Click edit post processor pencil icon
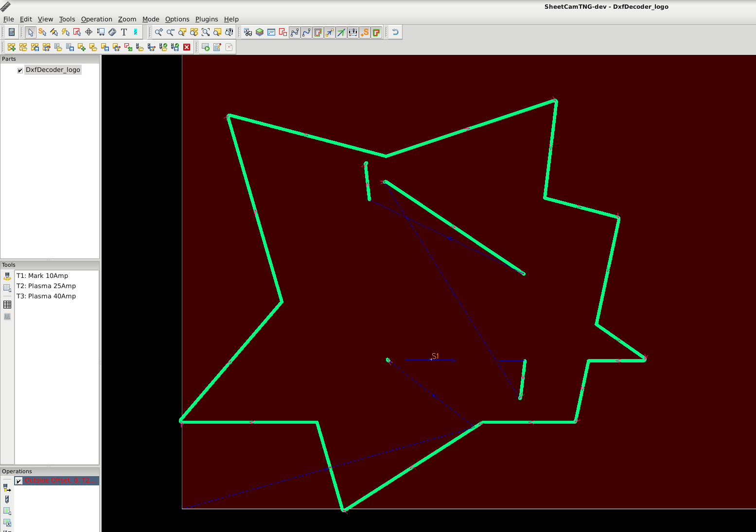The image size is (756, 532). [217, 47]
